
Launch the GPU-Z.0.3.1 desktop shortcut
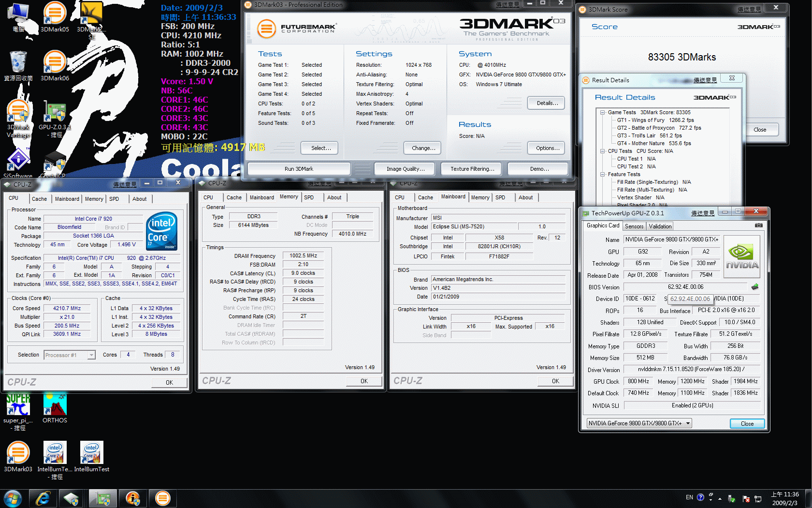tap(55, 119)
